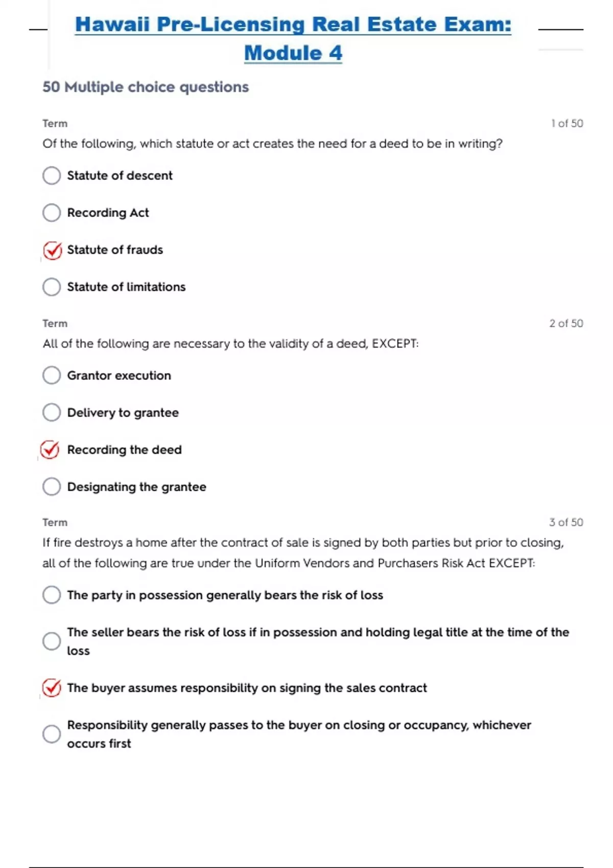Click the '50 Multiple choice questions' heading
This screenshot has width=613, height=868.
146,87
